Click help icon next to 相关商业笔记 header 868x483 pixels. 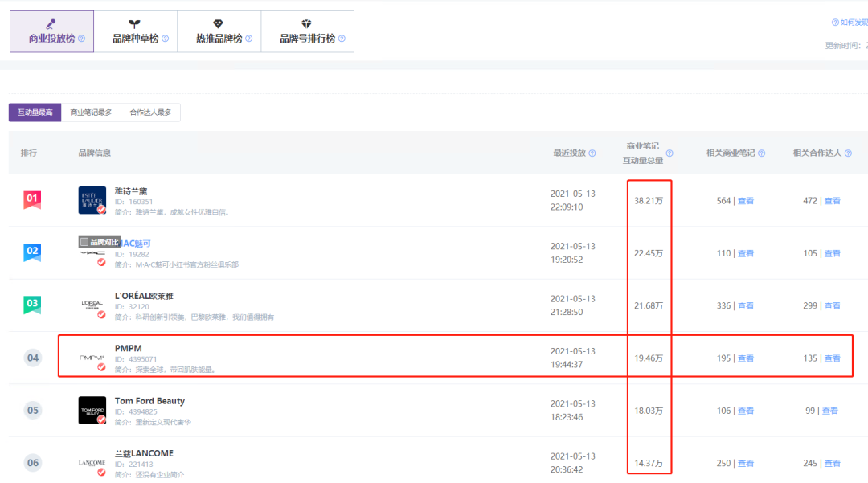click(761, 153)
